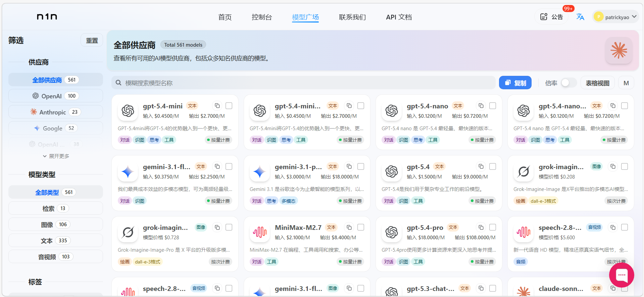Click the language translation icon

pyautogui.click(x=580, y=17)
